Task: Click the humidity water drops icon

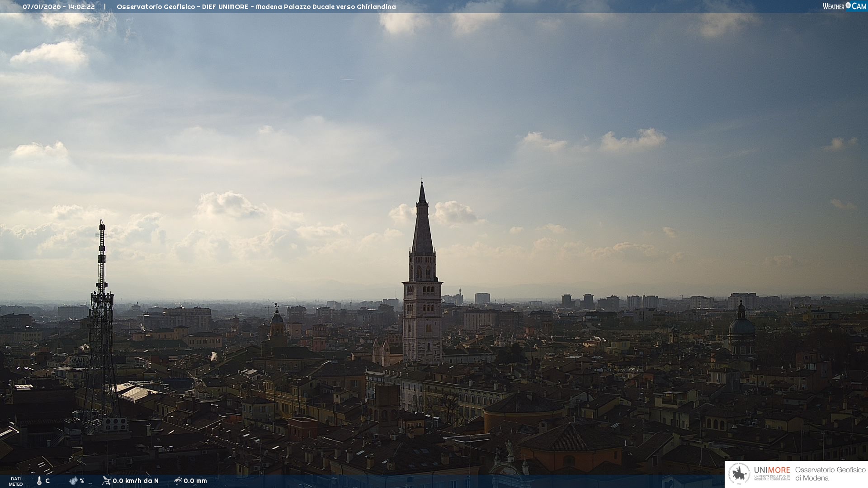Action: [73, 481]
